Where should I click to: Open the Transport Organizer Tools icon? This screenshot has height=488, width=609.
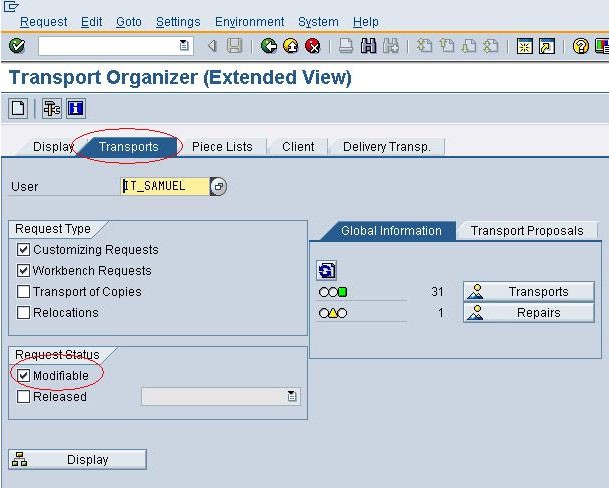coord(52,108)
